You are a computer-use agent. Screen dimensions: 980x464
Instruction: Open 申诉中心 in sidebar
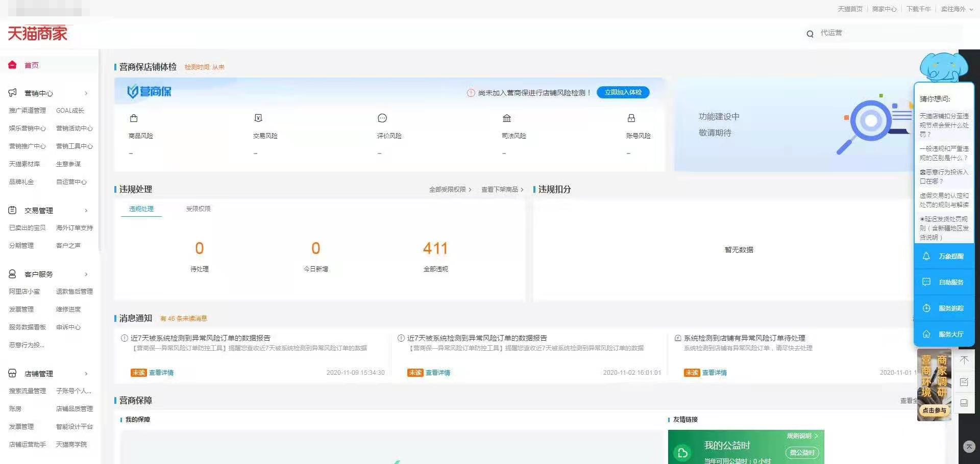(68, 327)
